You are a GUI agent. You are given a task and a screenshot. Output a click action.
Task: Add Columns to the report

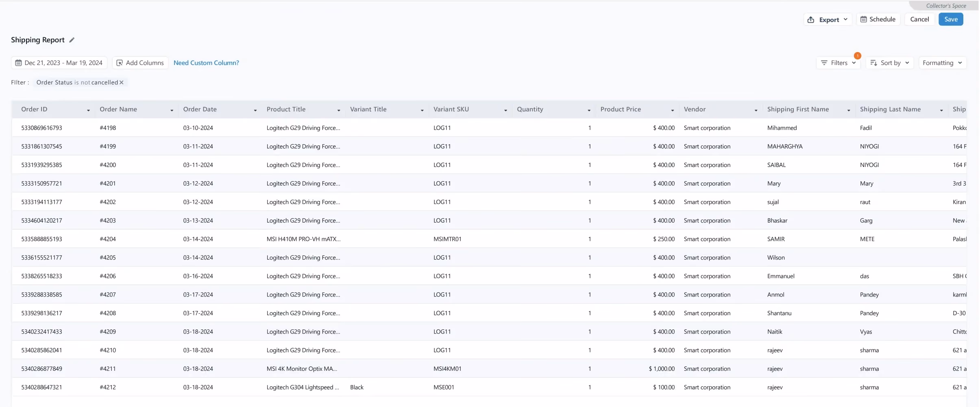(x=140, y=63)
